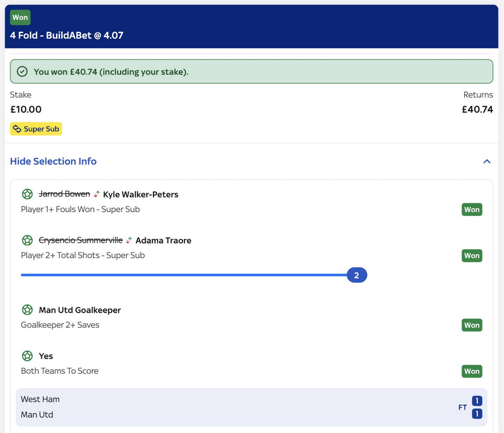Click the £40.74 returns amount
The width and height of the screenshot is (504, 433).
coord(477,110)
